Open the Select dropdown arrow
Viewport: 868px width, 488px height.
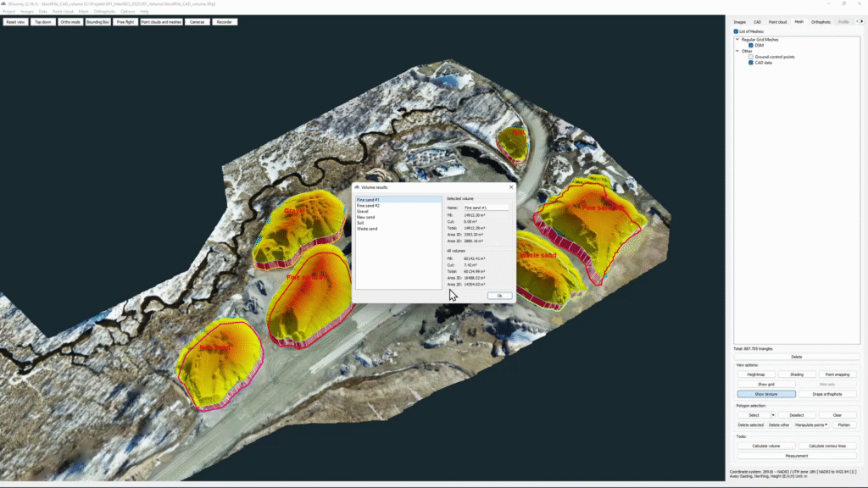[773, 415]
